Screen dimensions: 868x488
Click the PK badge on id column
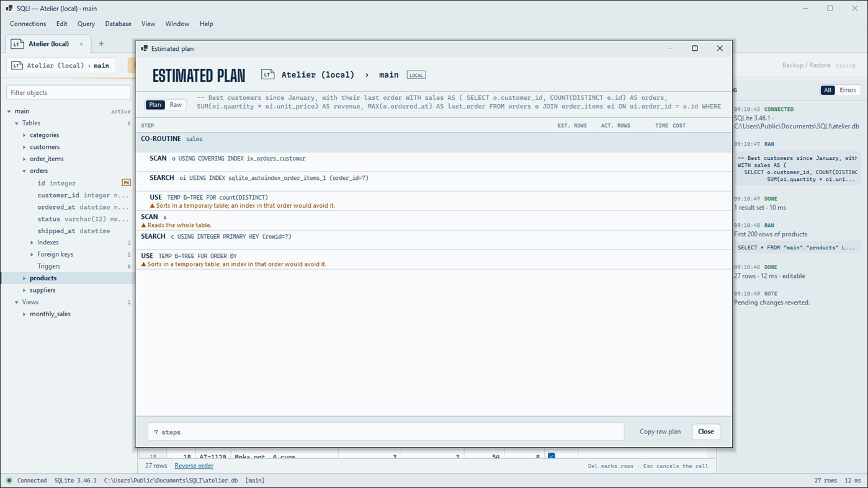point(126,183)
